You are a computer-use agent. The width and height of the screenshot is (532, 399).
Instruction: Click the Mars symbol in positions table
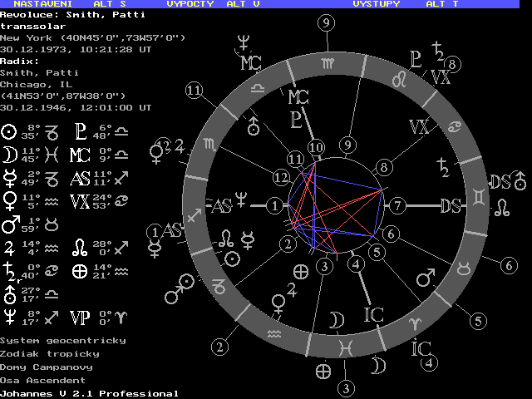tap(8, 224)
